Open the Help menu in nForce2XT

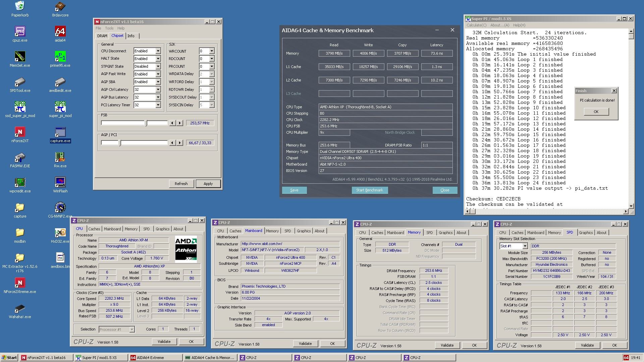[x=121, y=28]
